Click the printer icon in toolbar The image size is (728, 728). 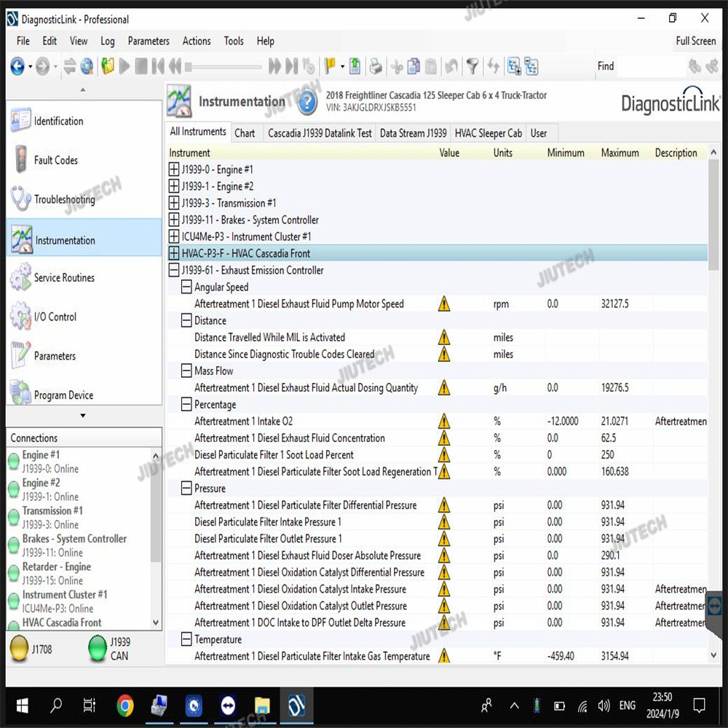click(376, 67)
